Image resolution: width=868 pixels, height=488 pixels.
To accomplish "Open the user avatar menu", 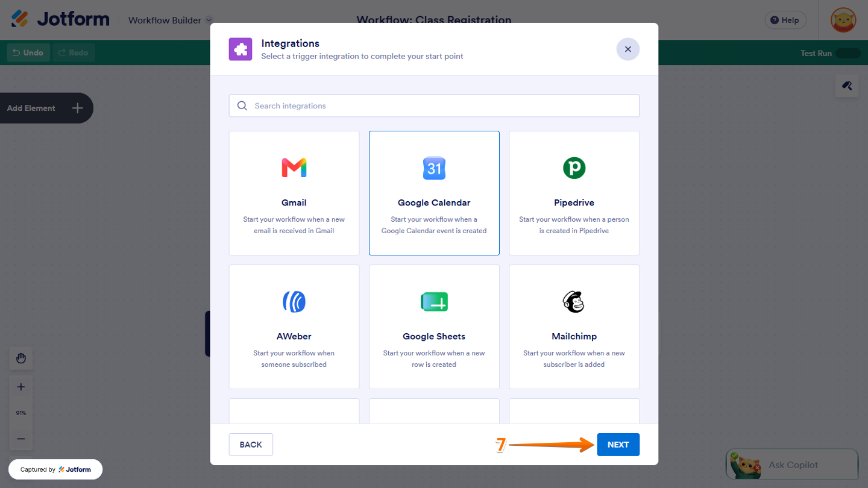I will 843,20.
